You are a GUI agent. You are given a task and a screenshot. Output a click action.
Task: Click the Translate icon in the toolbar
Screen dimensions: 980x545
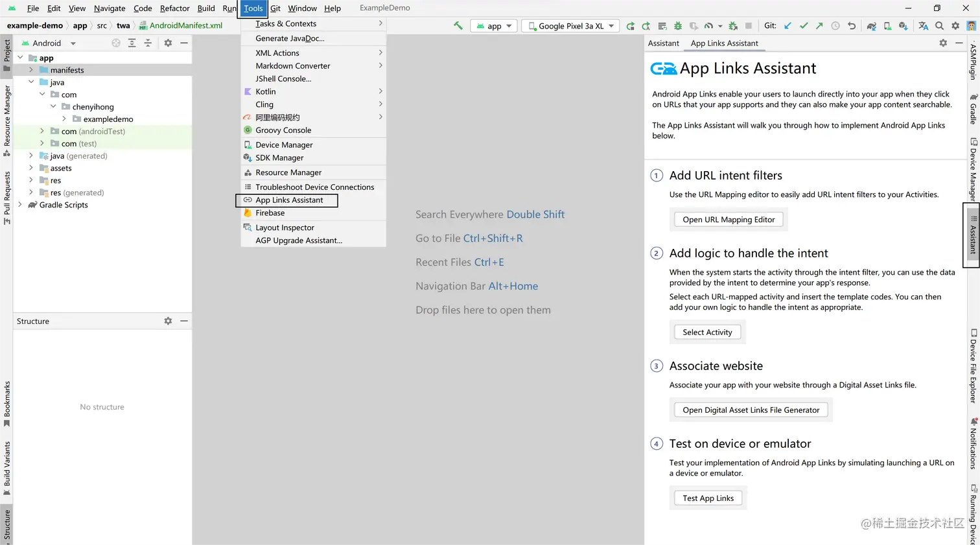[923, 26]
